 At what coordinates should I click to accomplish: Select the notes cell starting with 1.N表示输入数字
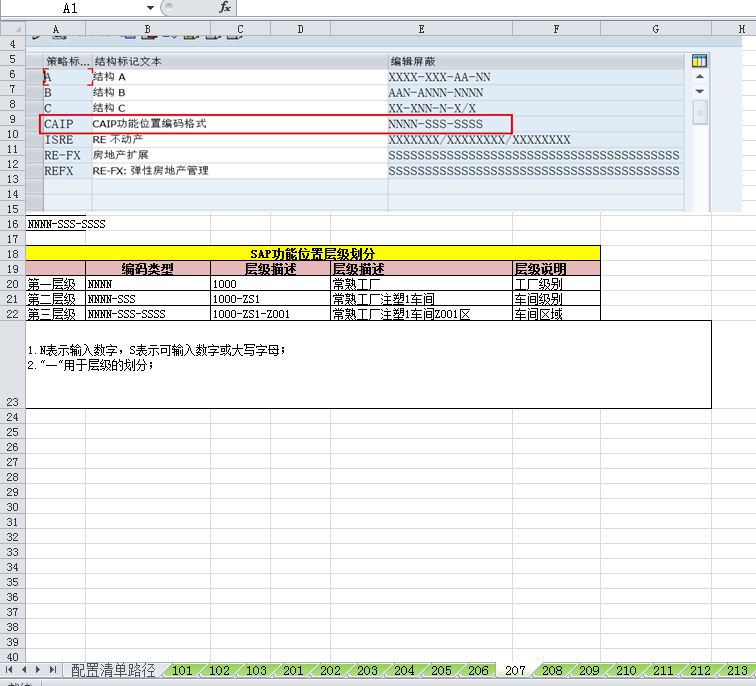click(368, 364)
